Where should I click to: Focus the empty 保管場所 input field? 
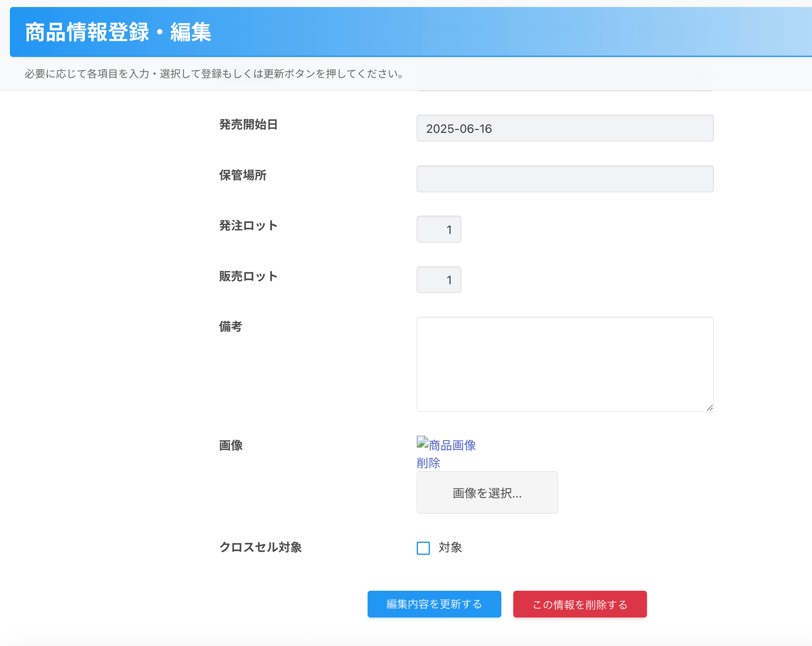point(565,179)
